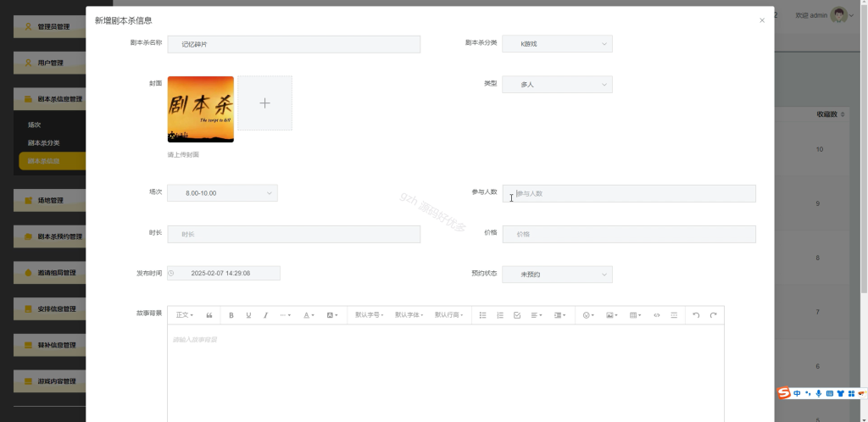Insert a bulleted list
Viewport: 868px width, 422px height.
(482, 315)
